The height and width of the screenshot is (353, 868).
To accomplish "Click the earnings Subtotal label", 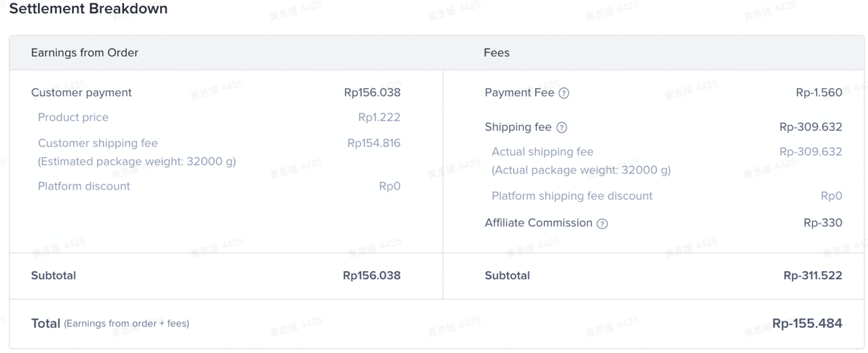I will point(54,276).
